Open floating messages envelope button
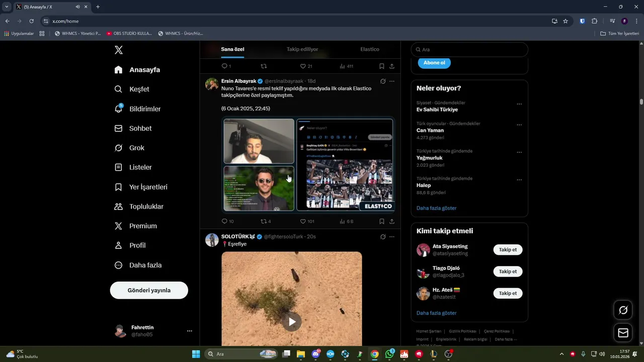 623,333
